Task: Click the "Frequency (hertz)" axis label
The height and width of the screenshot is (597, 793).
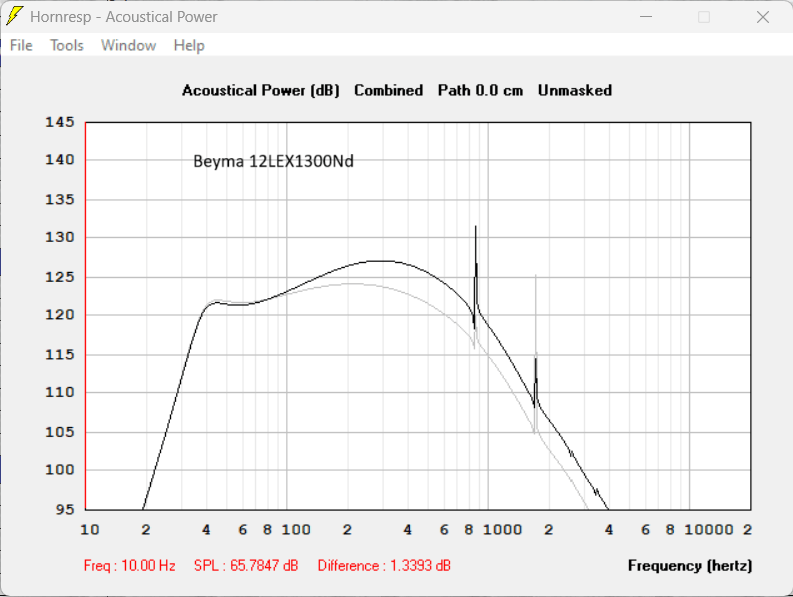Action: click(x=690, y=566)
